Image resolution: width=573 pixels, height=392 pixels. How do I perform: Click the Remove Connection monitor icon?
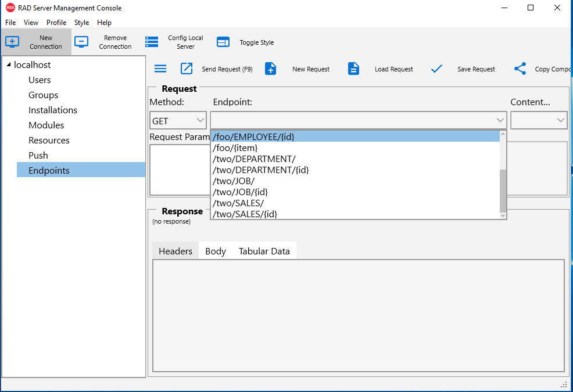point(81,42)
